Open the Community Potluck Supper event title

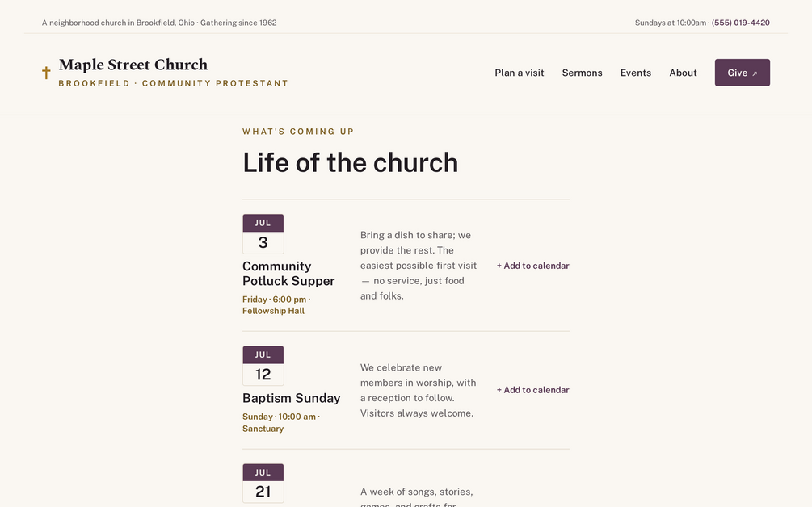288,273
